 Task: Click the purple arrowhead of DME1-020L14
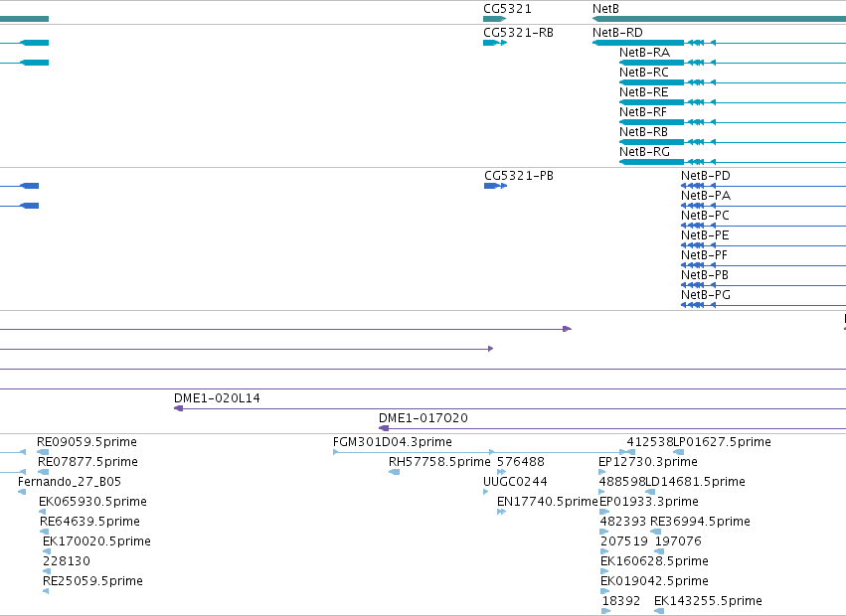pos(179,408)
